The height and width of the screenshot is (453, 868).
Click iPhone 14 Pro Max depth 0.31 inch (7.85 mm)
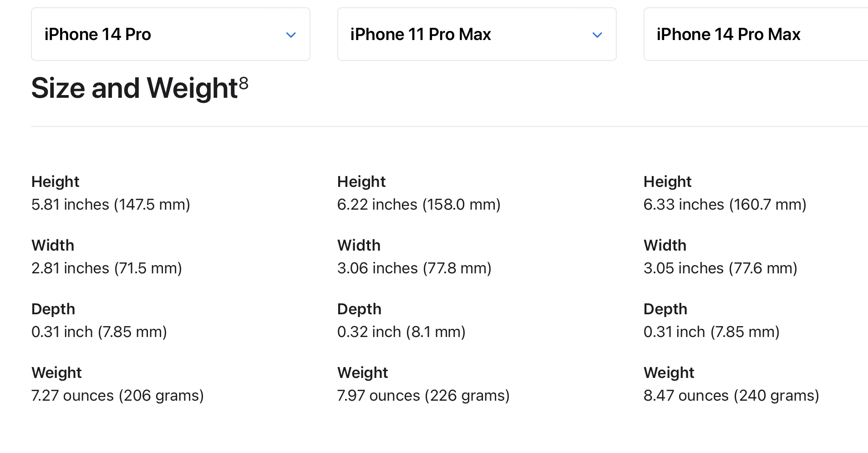pyautogui.click(x=712, y=332)
